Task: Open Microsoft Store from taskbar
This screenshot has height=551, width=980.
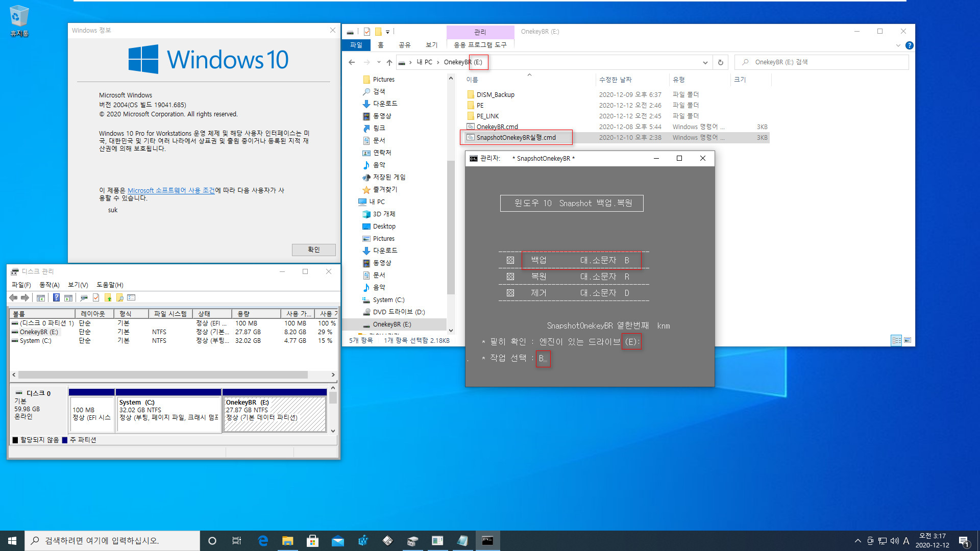Action: click(313, 541)
